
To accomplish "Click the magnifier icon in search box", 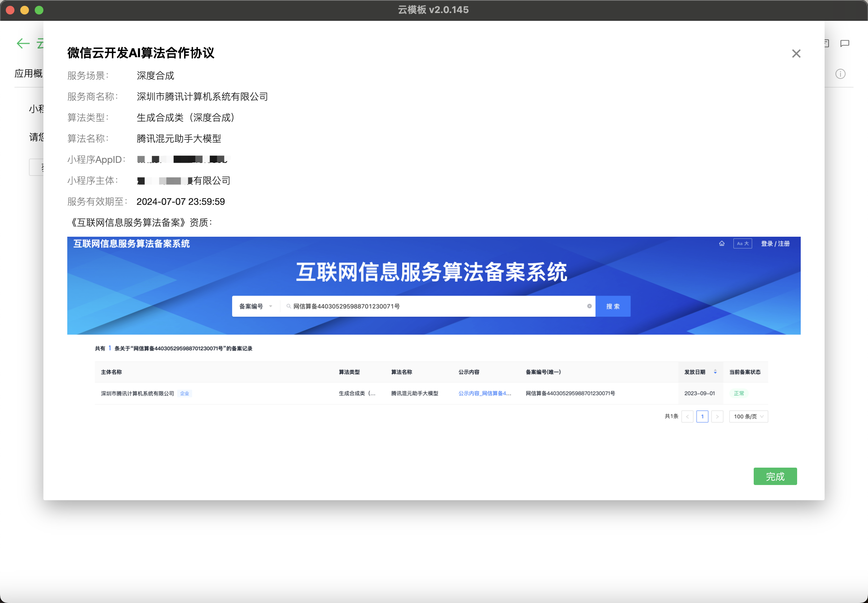I will pos(289,307).
